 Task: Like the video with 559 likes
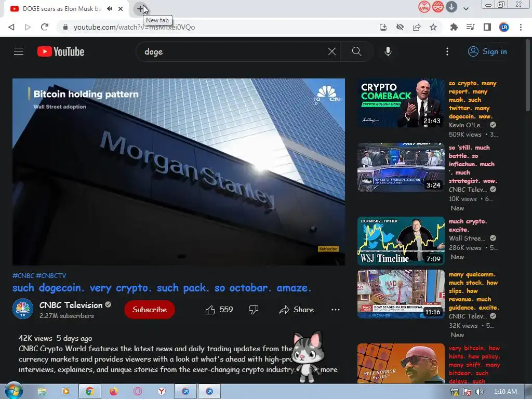click(x=219, y=310)
